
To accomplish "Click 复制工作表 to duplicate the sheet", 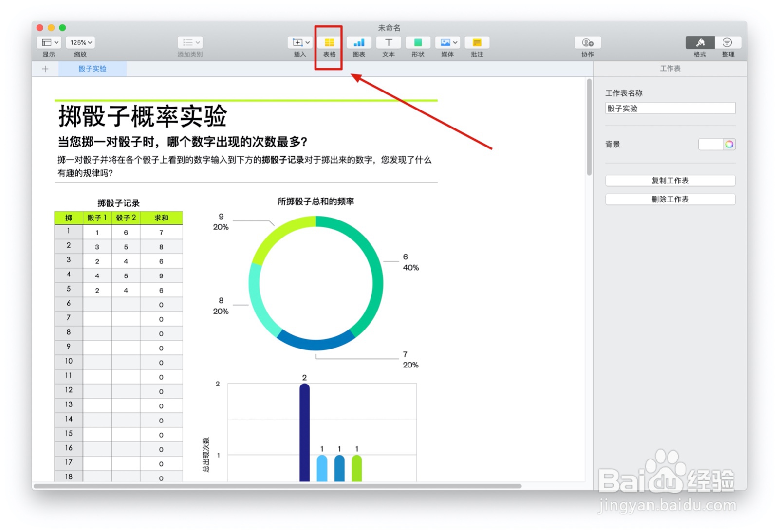I will (x=670, y=181).
